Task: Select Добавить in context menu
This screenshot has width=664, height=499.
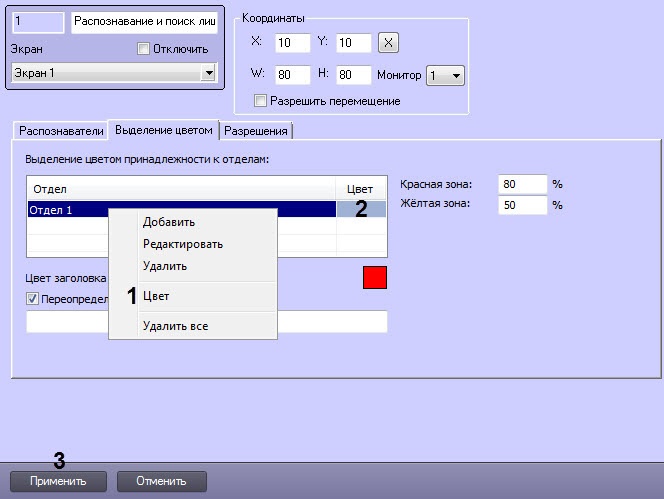Action: pyautogui.click(x=168, y=222)
